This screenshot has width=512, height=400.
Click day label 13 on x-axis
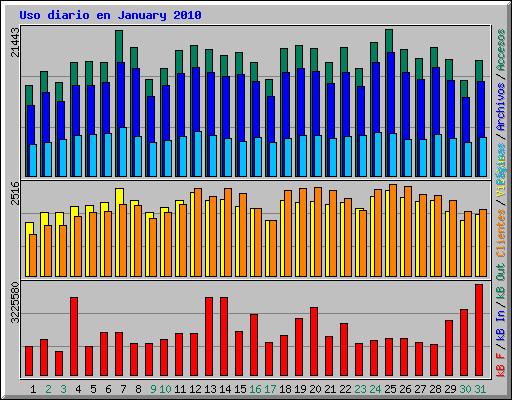pyautogui.click(x=210, y=389)
